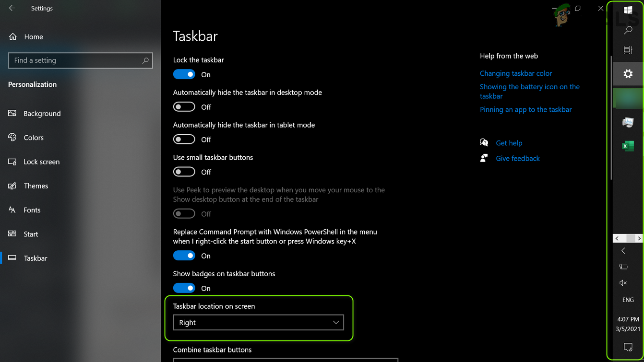Click the Settings gear icon in taskbar

coord(628,74)
